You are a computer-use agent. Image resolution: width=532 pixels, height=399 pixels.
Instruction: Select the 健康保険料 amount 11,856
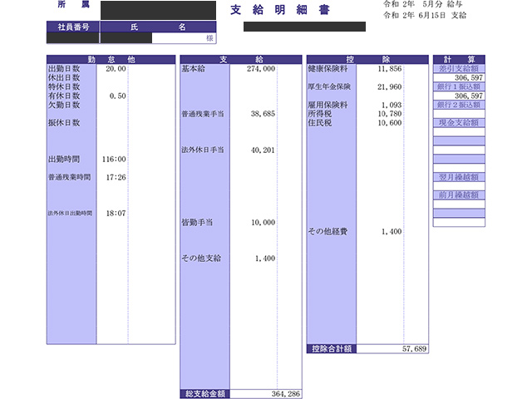coord(388,69)
